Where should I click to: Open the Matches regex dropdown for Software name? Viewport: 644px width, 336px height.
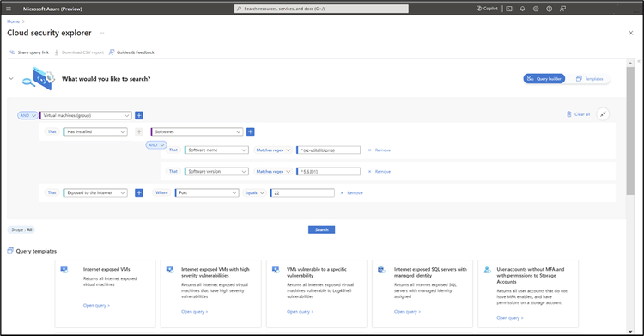pos(273,150)
